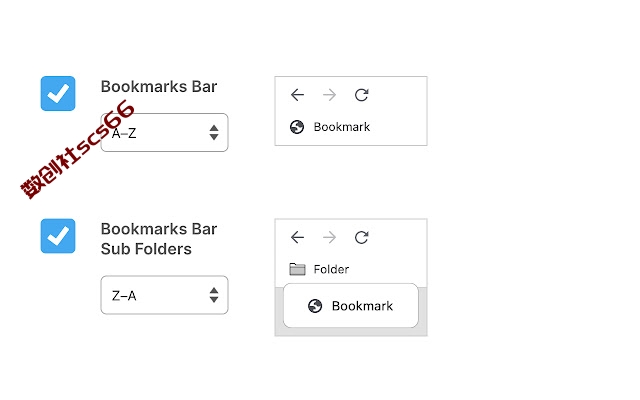Image resolution: width=640 pixels, height=400 pixels.
Task: Click reload icon in upper preview
Action: pos(362,95)
